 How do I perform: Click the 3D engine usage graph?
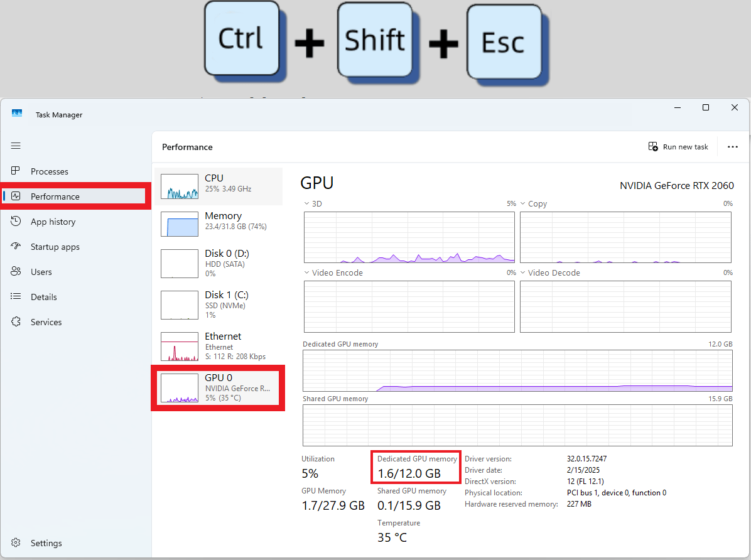point(409,237)
